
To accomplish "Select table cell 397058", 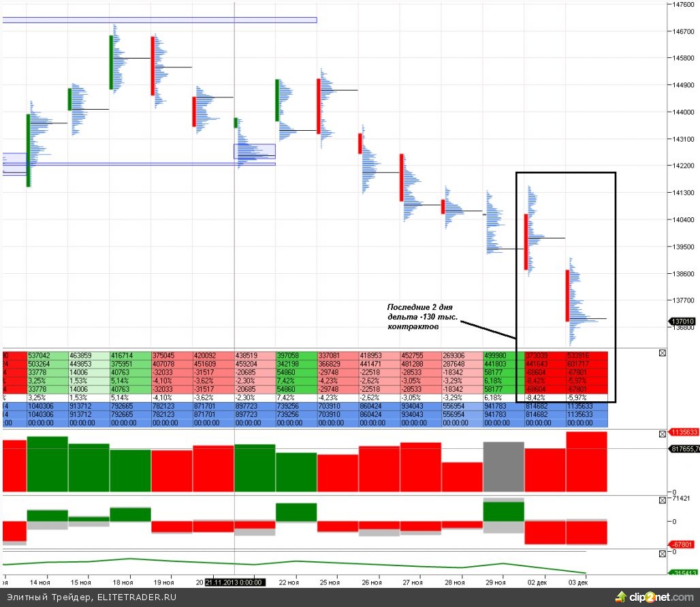I will [x=296, y=356].
